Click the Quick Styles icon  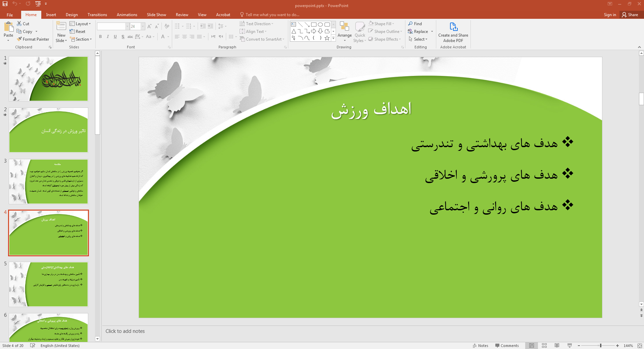pyautogui.click(x=360, y=27)
